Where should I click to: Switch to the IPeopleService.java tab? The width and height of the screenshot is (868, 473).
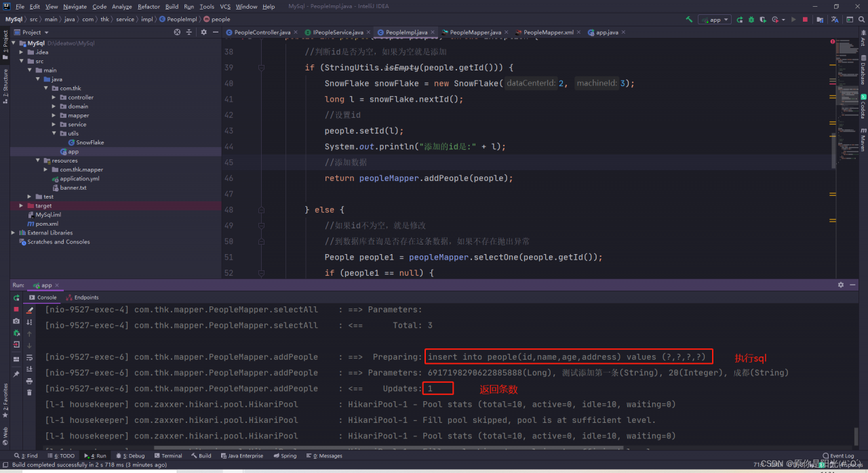tap(338, 32)
